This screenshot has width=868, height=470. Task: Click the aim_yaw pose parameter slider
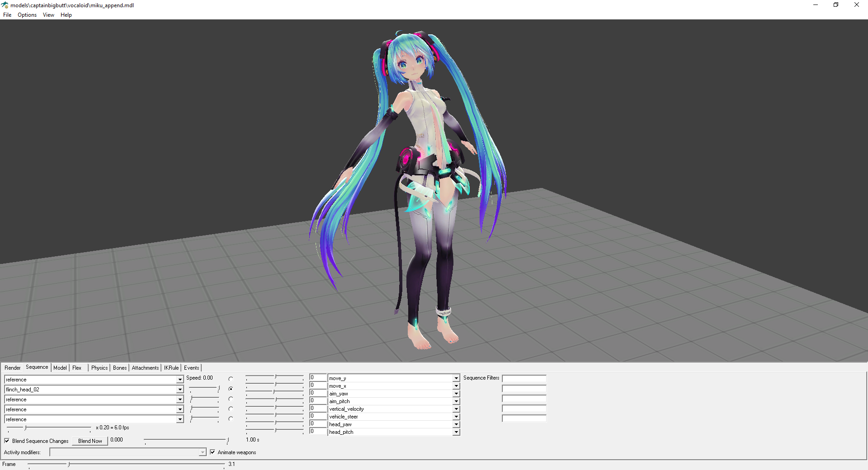274,392
